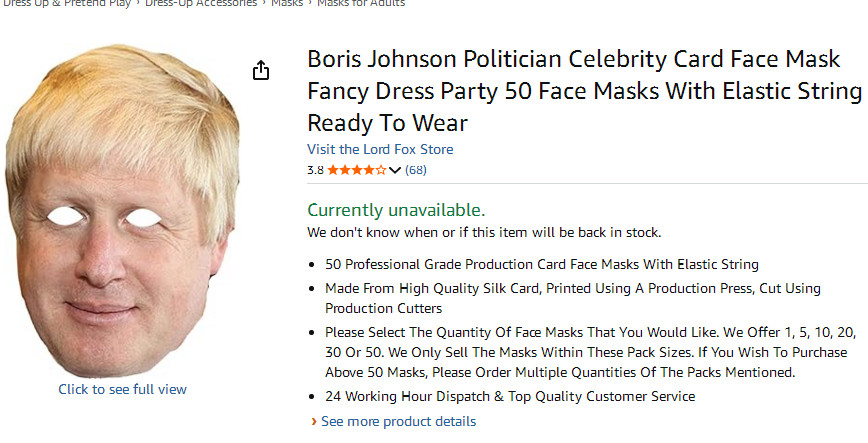The image size is (868, 443).
Task: Click the See more product details link
Action: [x=398, y=421]
